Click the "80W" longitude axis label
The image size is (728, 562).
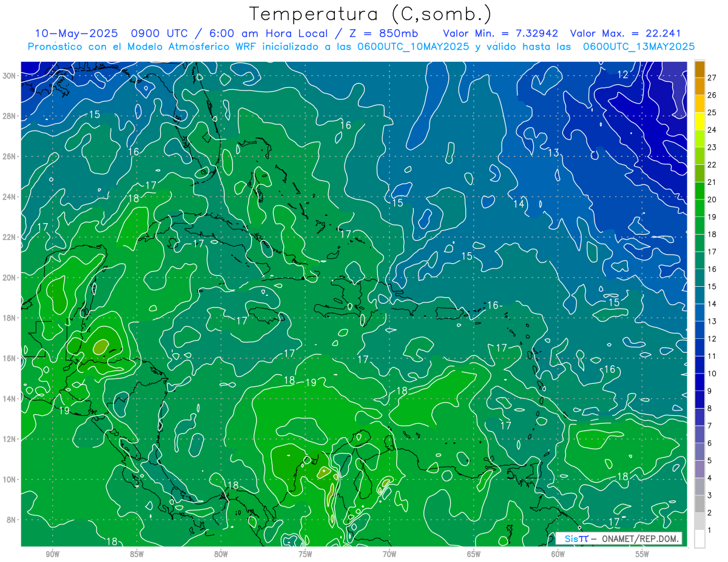point(221,554)
